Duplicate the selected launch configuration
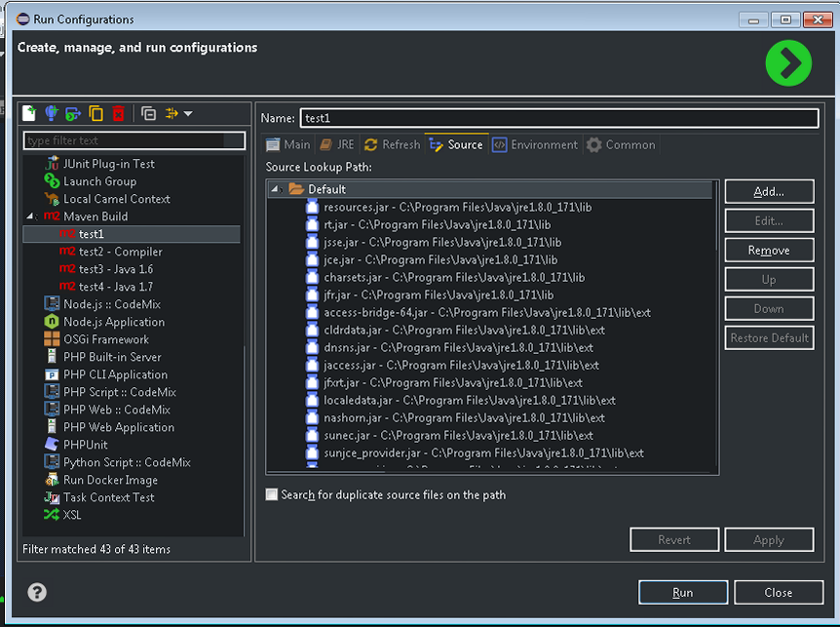The width and height of the screenshot is (840, 627). click(x=95, y=113)
